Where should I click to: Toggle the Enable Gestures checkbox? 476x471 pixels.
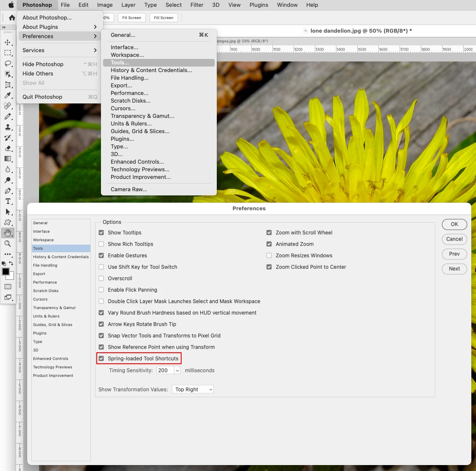point(101,256)
